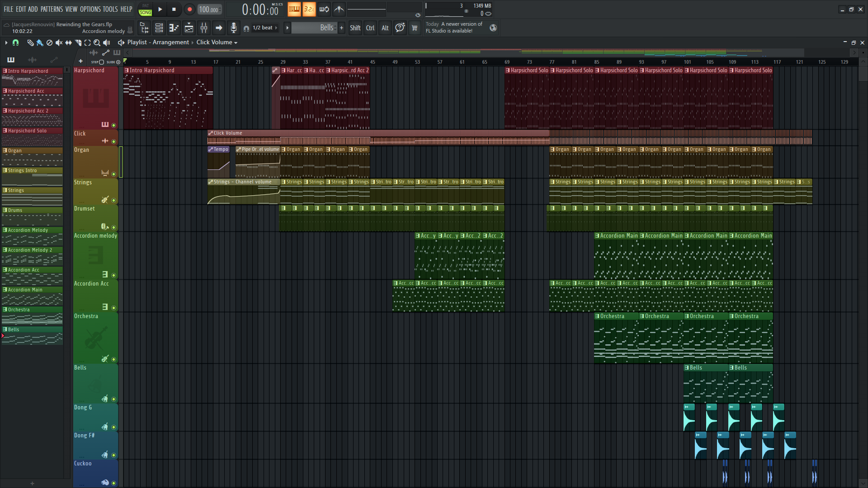Open the Intro Harpsichord clip menu
The image size is (868, 488).
127,70
